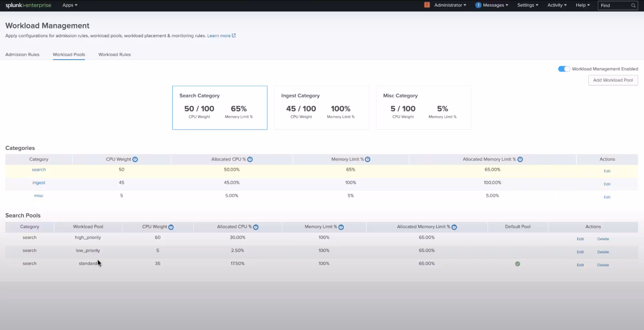Open the Apps dropdown

70,5
